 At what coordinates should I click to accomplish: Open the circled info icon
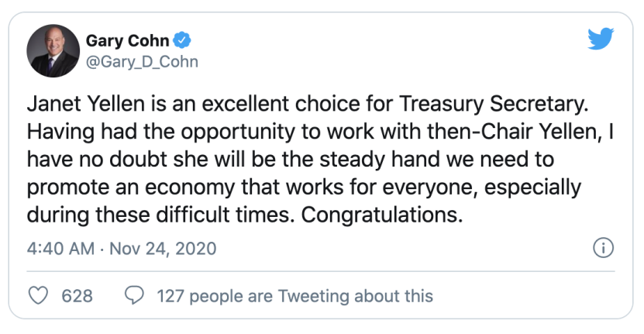click(604, 248)
